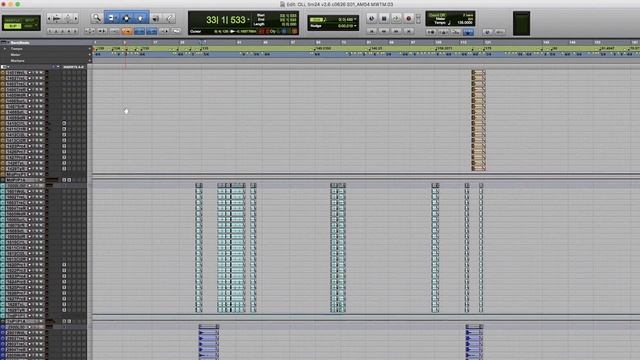Click the Fast Forward transport button
640x360 pixels.
(x=396, y=31)
